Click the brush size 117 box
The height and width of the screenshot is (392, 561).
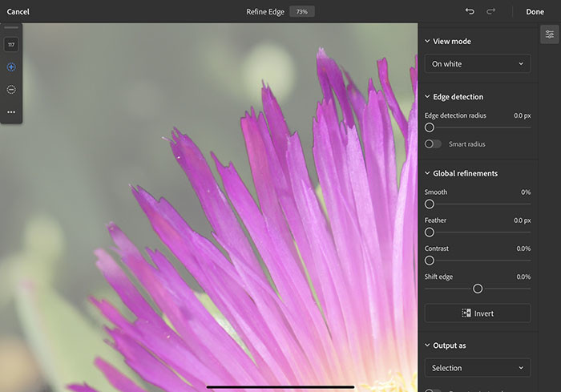[x=11, y=45]
